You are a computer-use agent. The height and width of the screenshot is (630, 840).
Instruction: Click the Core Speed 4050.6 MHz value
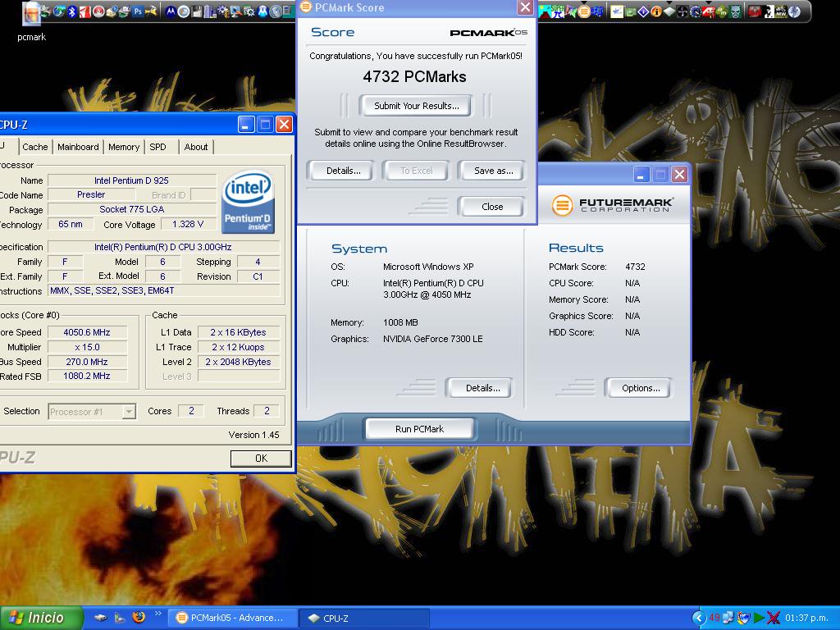[87, 332]
